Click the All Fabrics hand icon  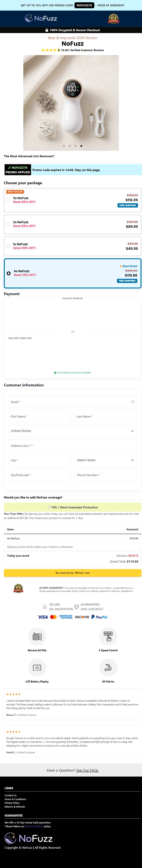(108, 667)
